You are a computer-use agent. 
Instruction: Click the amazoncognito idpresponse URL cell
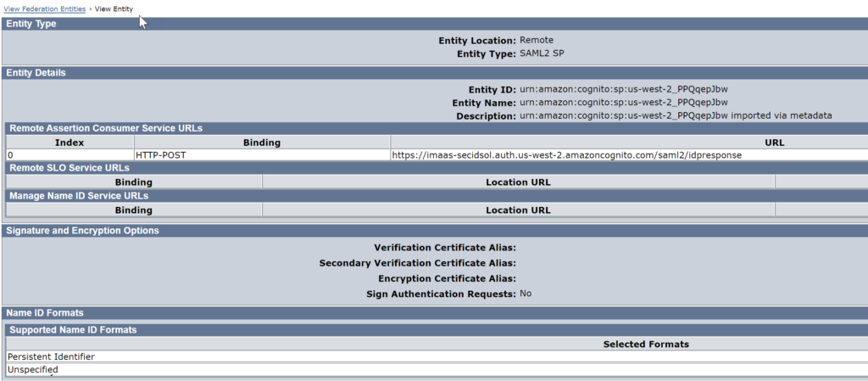(x=629, y=155)
